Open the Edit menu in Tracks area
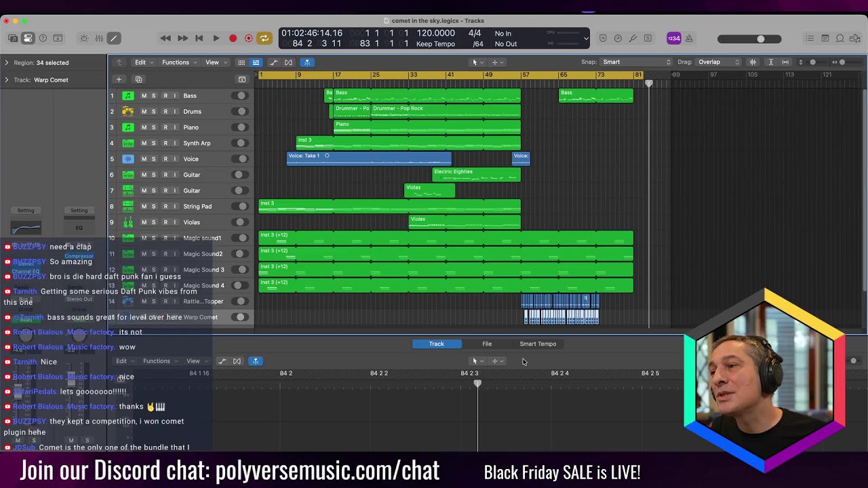Viewport: 868px width, 488px height. click(x=142, y=62)
